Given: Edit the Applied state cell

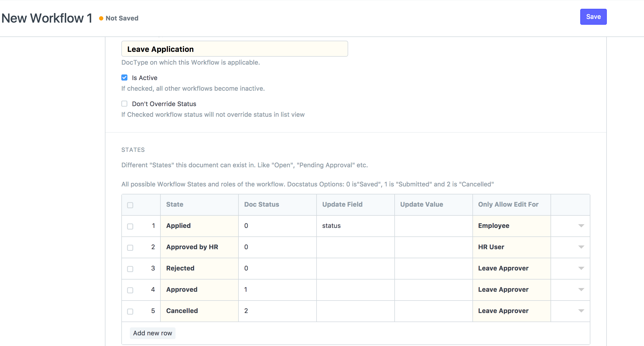Looking at the screenshot, I should pyautogui.click(x=199, y=226).
